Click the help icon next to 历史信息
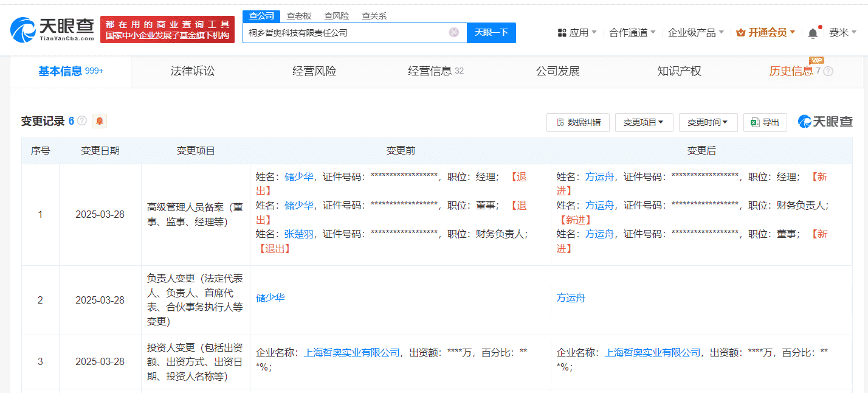This screenshot has width=868, height=393. 828,71
